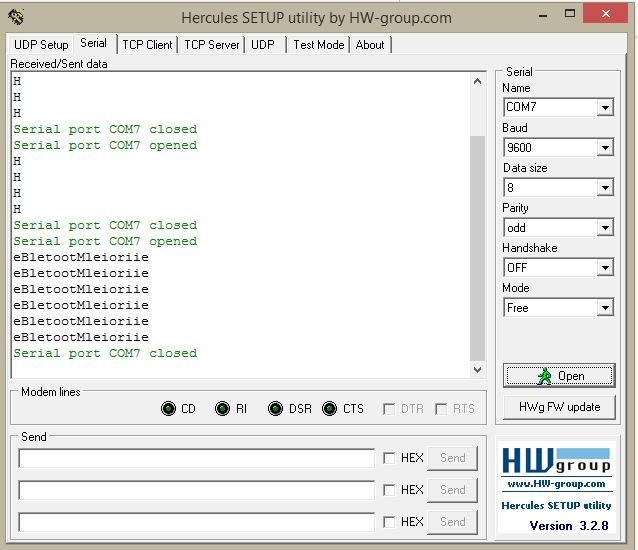Click the down arrow of data scrollbar
Image resolution: width=638 pixels, height=550 pixels.
(x=477, y=370)
